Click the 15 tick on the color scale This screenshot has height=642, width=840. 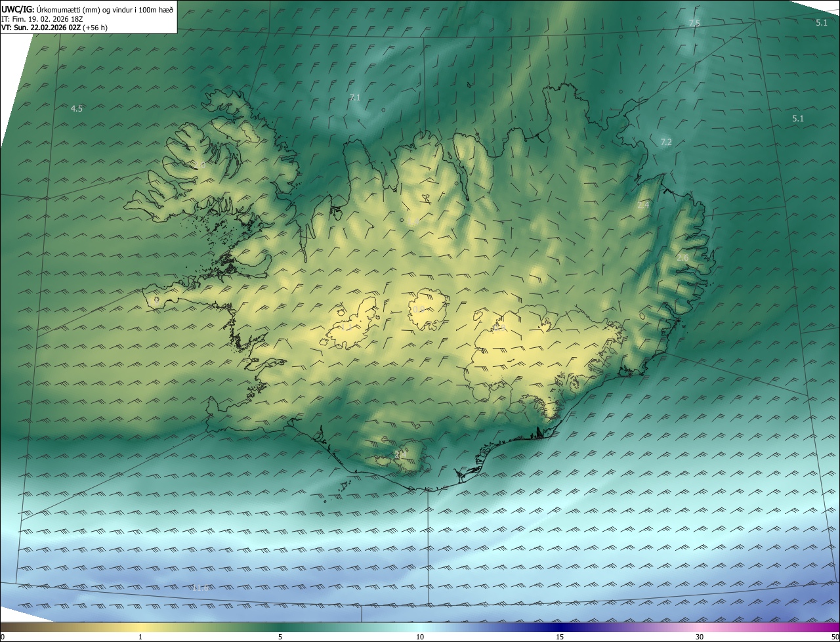(x=560, y=637)
